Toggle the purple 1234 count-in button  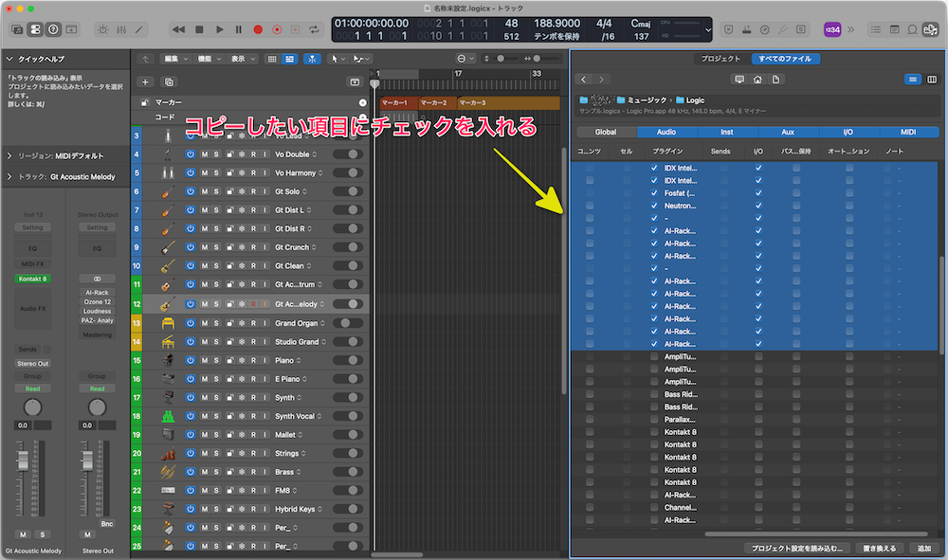click(x=832, y=29)
